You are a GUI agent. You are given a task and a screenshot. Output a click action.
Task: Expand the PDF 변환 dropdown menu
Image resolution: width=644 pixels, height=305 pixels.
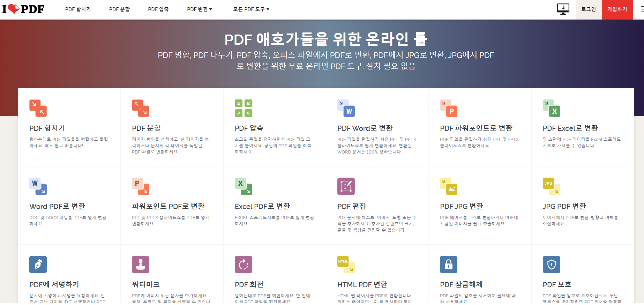(200, 9)
